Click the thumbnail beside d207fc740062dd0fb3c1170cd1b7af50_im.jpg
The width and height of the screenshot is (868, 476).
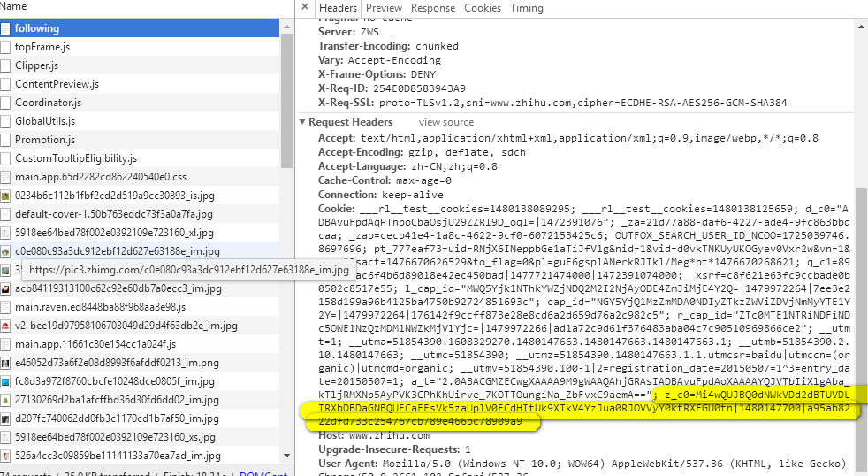[x=5, y=418]
